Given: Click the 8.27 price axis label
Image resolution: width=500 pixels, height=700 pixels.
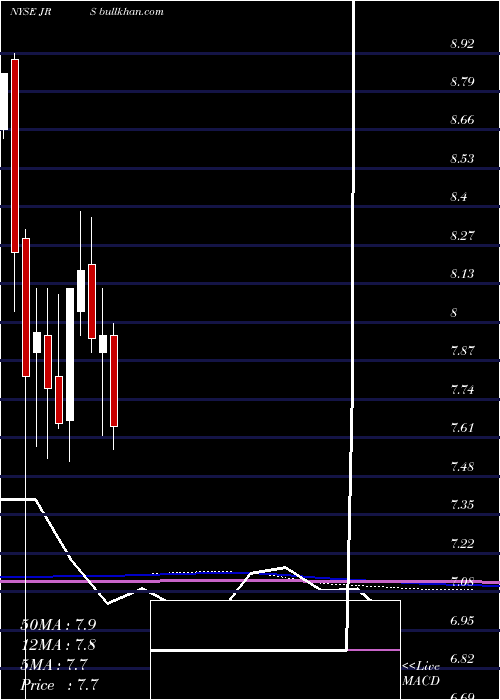Looking at the screenshot, I should [x=462, y=235].
